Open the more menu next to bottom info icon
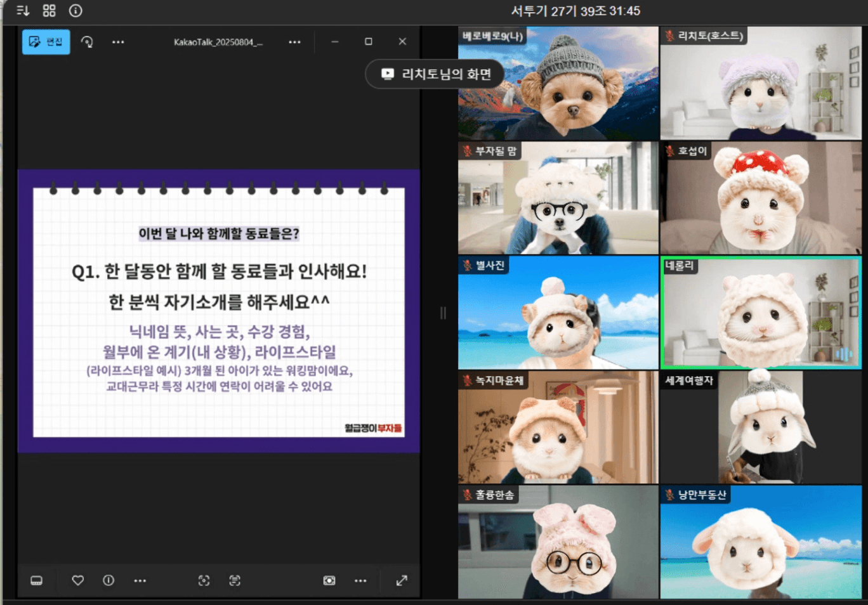The image size is (868, 605). [140, 580]
